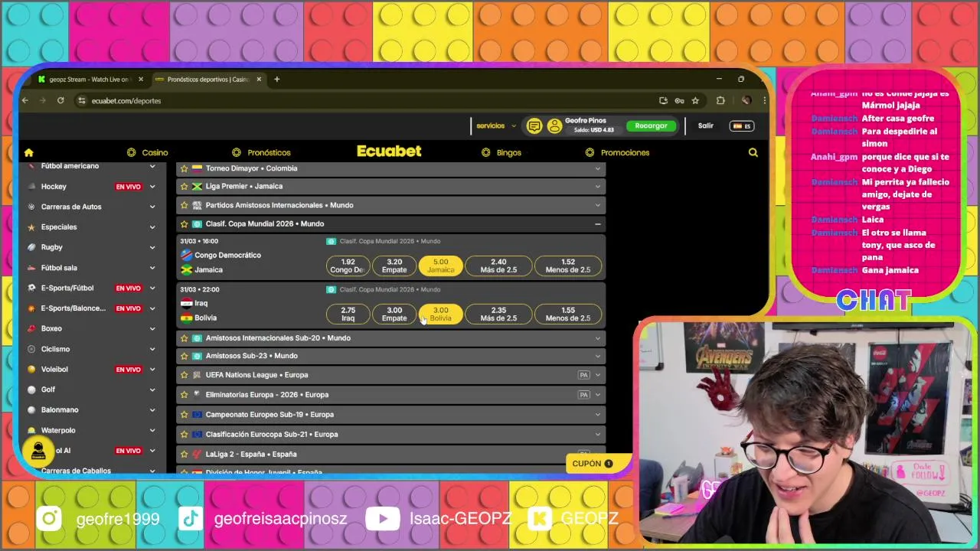
Task: Open the browser extensions puzzle icon
Action: tap(720, 100)
